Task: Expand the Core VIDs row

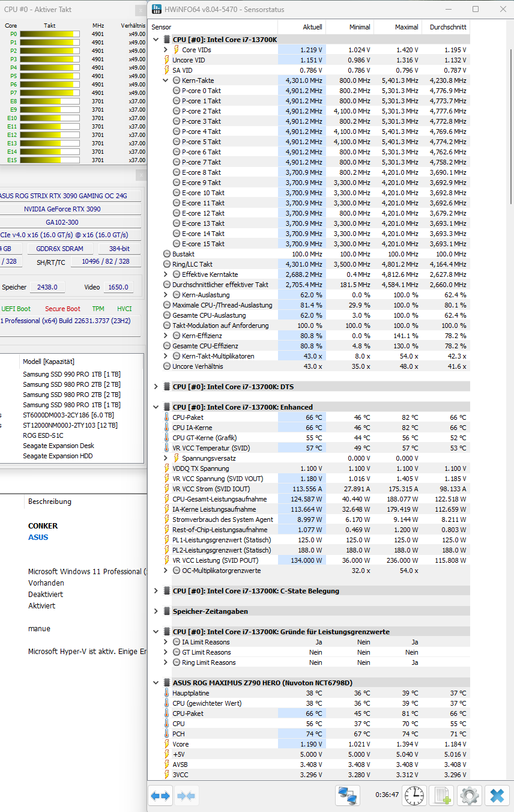Action: tap(166, 50)
